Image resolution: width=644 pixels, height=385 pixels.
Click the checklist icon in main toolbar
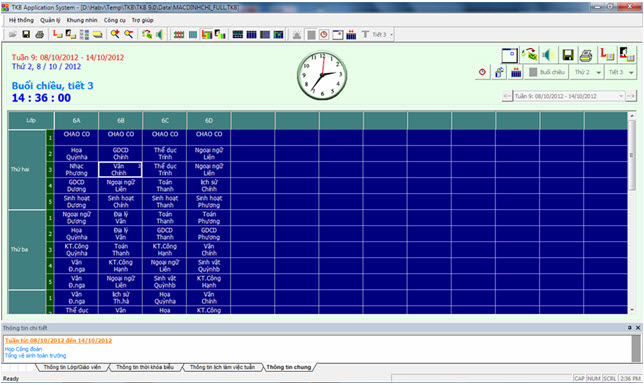84,35
